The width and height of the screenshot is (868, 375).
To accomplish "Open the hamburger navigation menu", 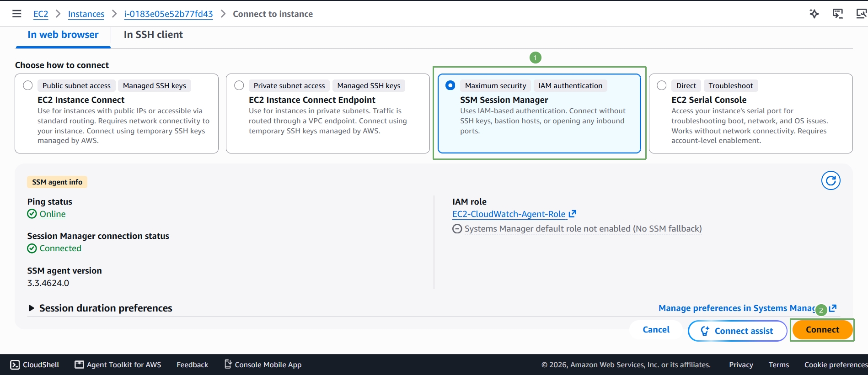I will 17,14.
